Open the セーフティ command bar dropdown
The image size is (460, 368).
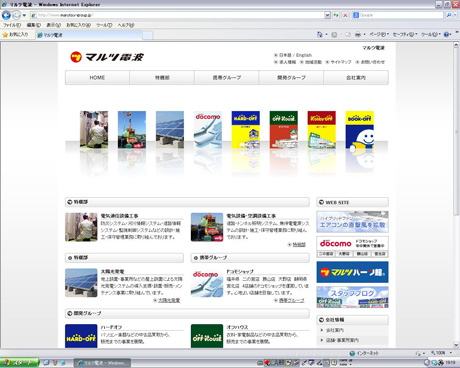(405, 34)
